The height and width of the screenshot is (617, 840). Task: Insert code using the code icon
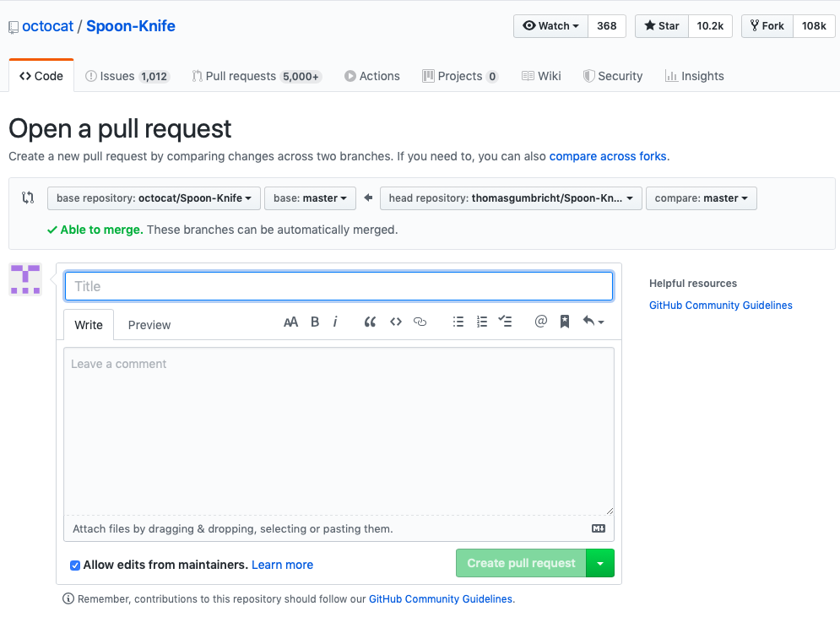[395, 322]
